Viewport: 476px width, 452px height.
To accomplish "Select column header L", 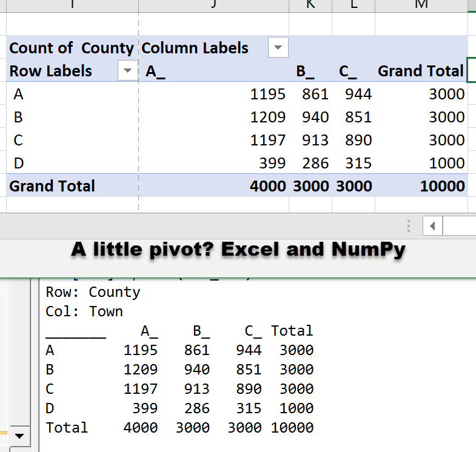I will click(354, 5).
